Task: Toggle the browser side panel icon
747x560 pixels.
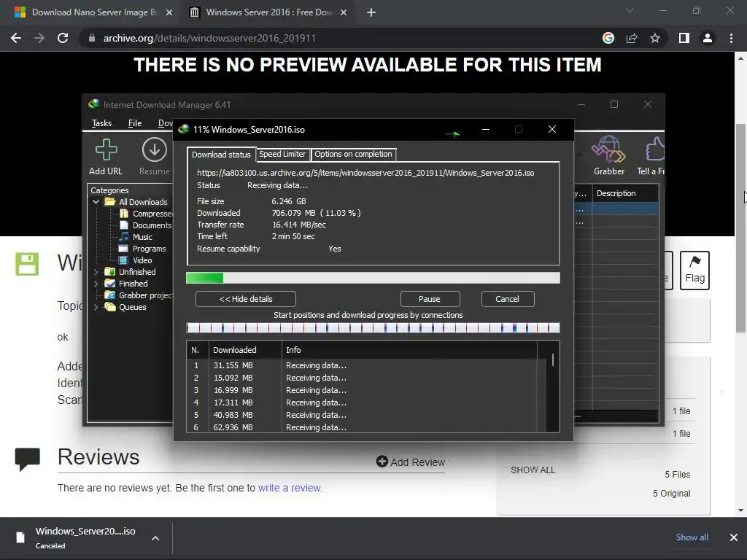Action: point(684,38)
